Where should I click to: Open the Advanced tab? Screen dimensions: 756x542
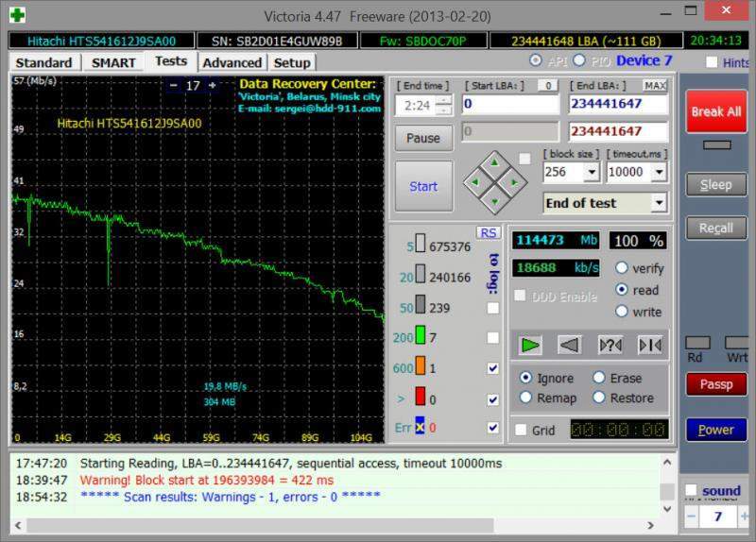pos(232,62)
